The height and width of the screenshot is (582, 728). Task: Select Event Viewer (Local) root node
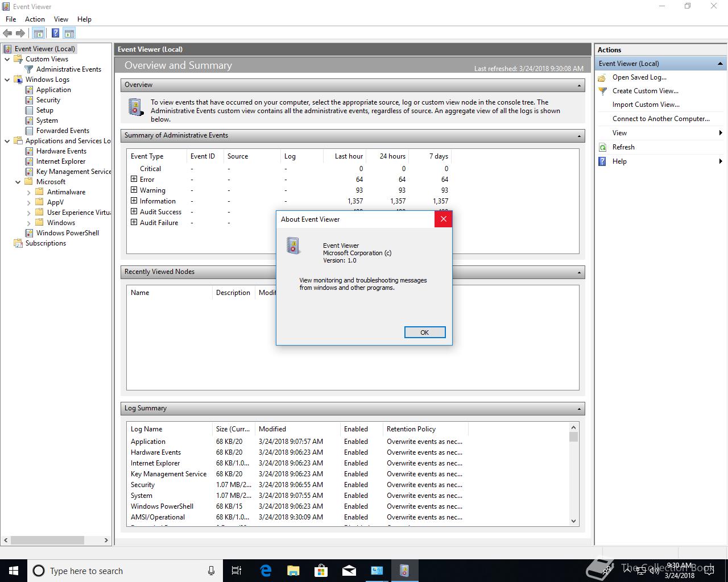pyautogui.click(x=45, y=49)
